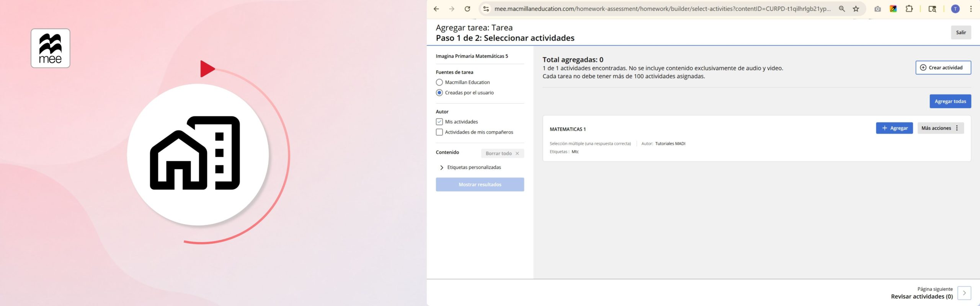Click the Macmillan mee logo

(x=51, y=48)
